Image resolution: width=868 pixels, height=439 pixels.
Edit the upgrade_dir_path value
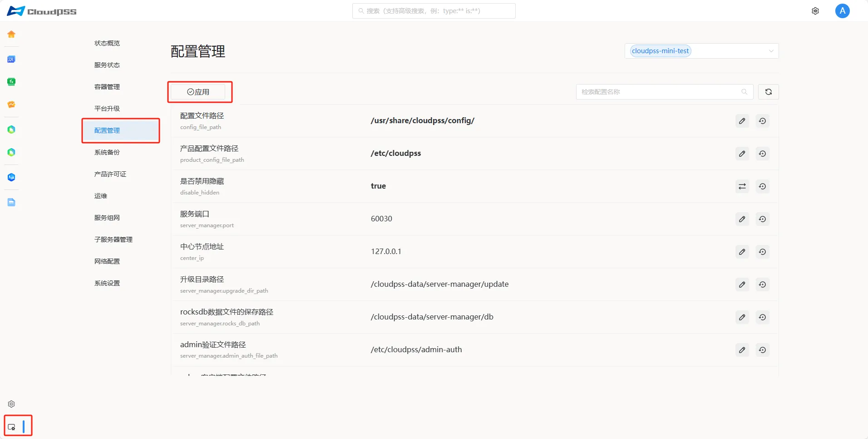(742, 284)
